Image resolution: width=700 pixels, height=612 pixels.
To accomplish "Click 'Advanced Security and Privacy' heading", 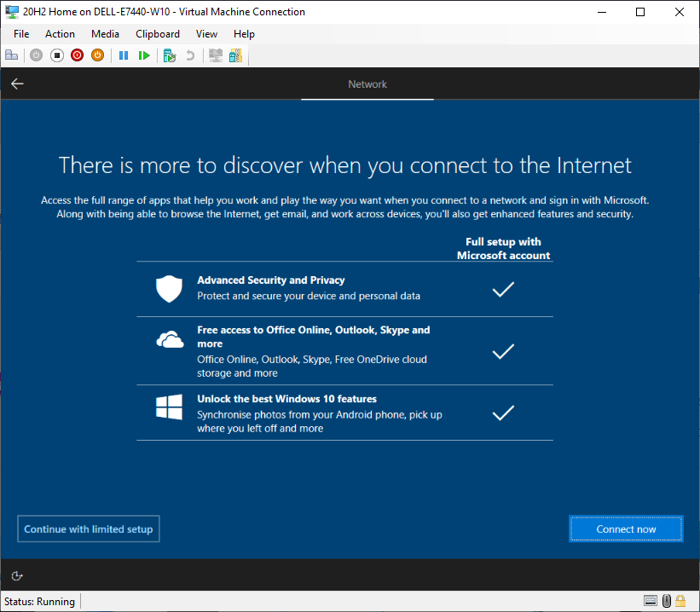I will pyautogui.click(x=271, y=280).
